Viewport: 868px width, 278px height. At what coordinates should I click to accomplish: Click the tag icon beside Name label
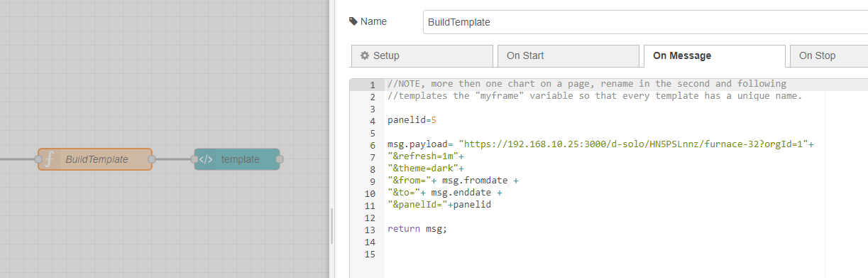tap(353, 21)
